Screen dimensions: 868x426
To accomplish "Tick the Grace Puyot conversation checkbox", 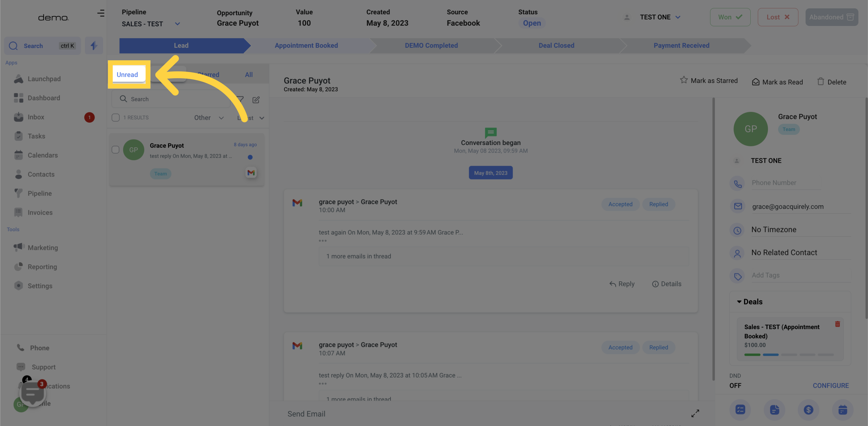I will [116, 150].
